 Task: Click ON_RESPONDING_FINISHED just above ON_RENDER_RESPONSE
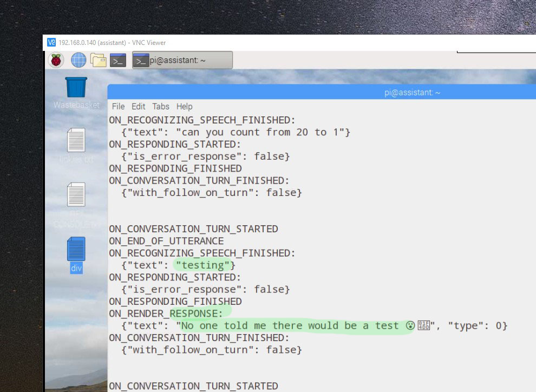175,302
